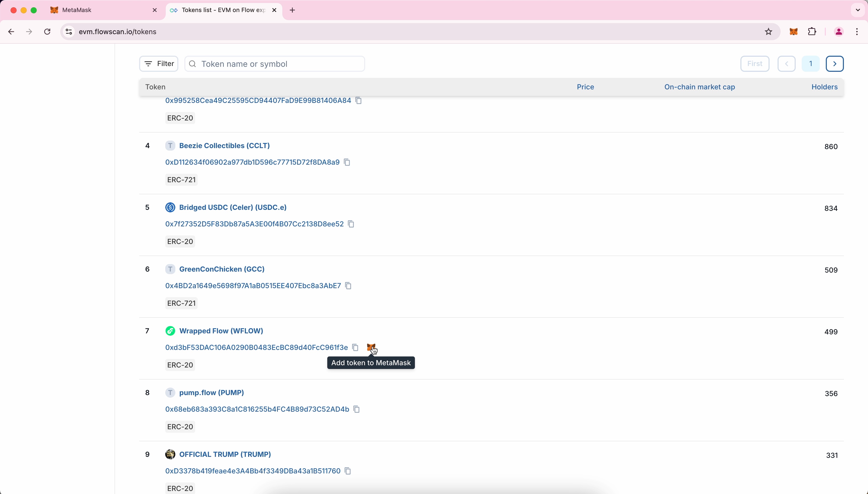Image resolution: width=868 pixels, height=494 pixels.
Task: Click the First pagination button
Action: pyautogui.click(x=755, y=64)
